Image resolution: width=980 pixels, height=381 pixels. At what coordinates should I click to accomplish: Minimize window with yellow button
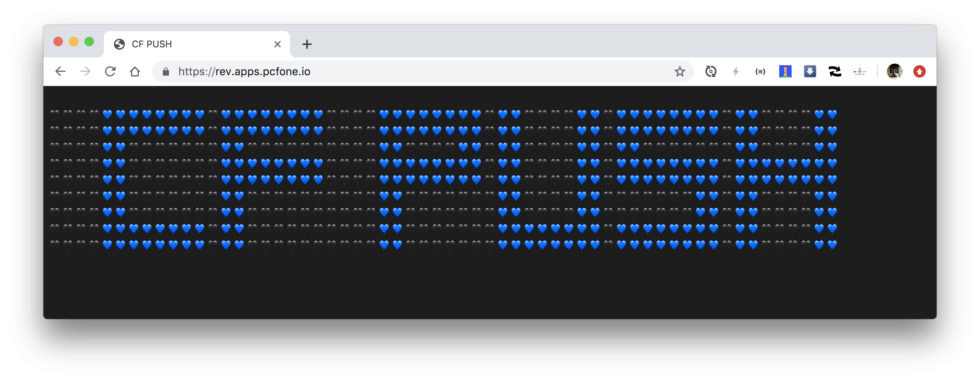(x=74, y=42)
